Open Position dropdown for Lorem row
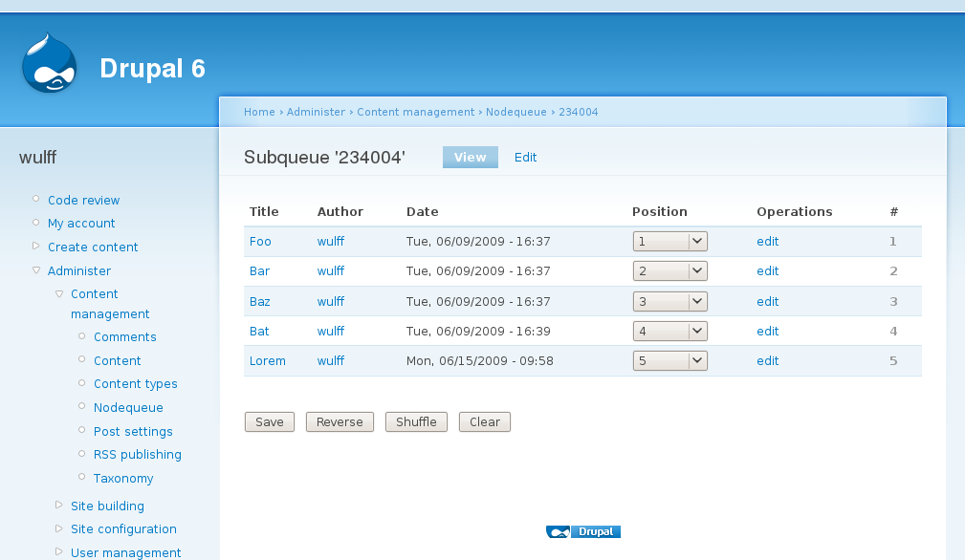The image size is (965, 560). click(x=669, y=361)
